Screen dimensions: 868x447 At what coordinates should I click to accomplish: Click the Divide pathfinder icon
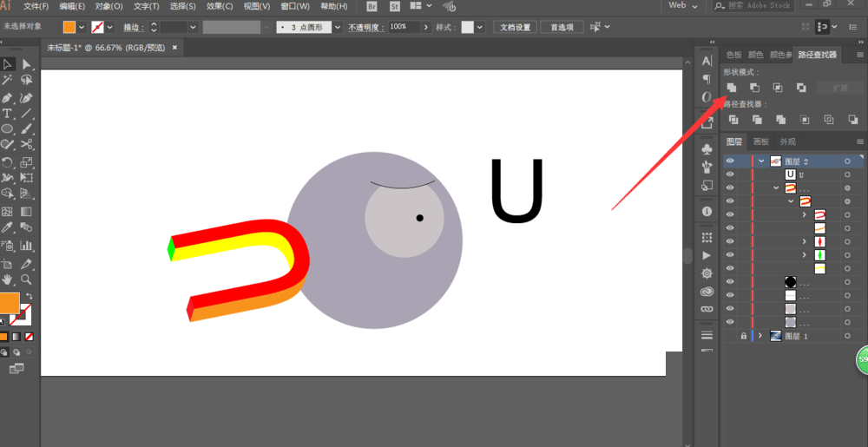tap(733, 120)
